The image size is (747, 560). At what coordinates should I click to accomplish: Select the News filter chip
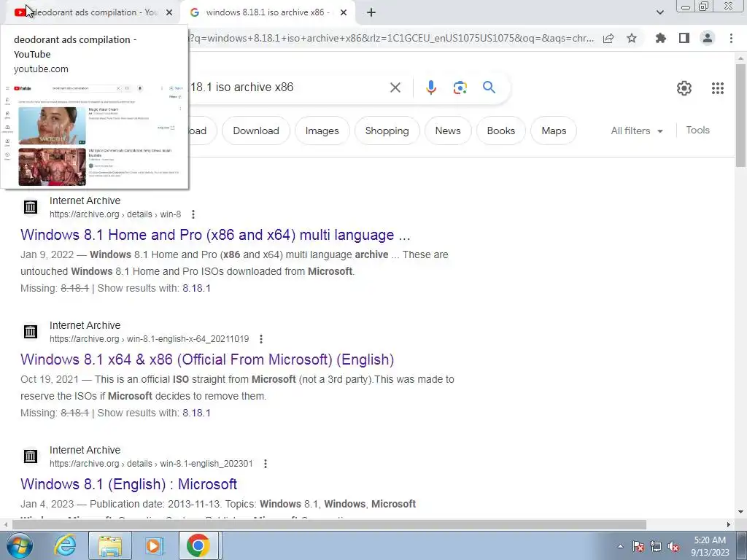pyautogui.click(x=448, y=131)
